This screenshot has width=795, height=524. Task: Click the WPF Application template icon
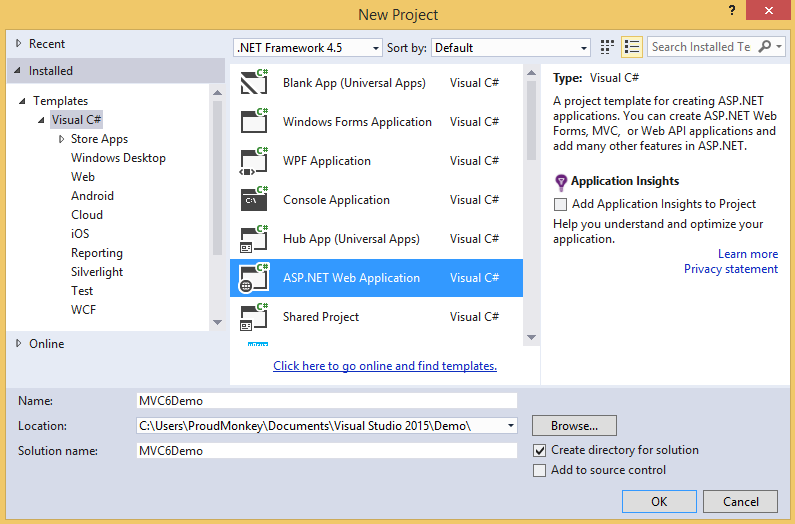254,160
